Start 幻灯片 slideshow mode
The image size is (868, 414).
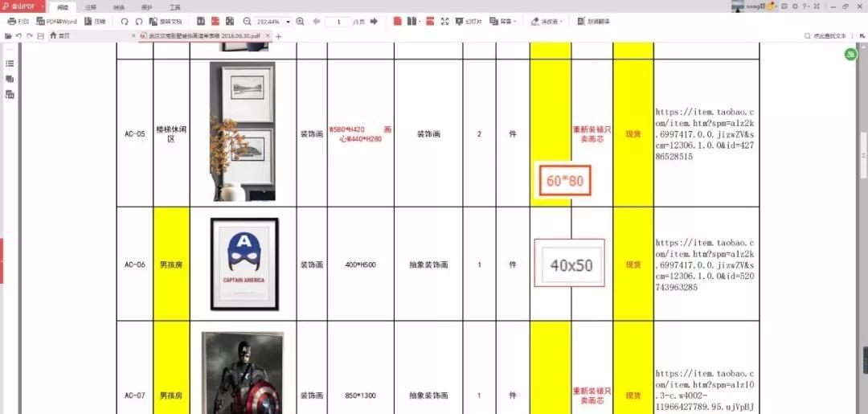point(469,22)
